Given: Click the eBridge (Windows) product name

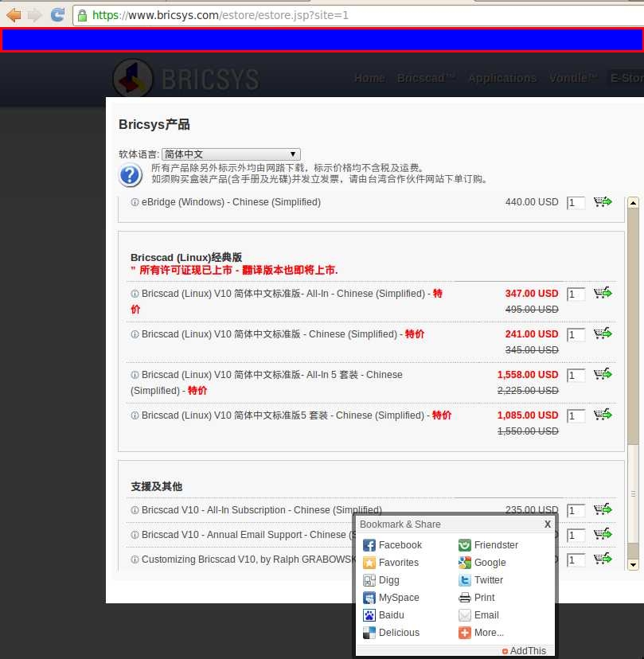Looking at the screenshot, I should pos(231,202).
